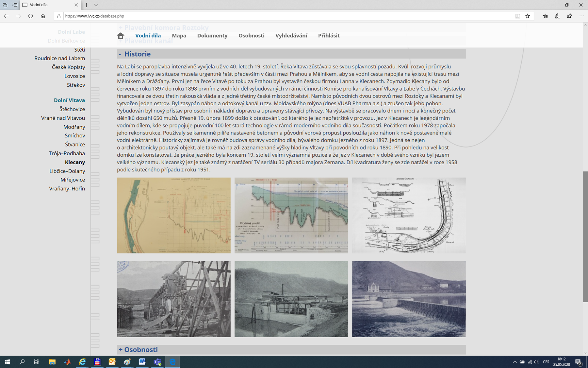The height and width of the screenshot is (368, 588).
Task: Click the Add notes pen icon
Action: click(557, 16)
